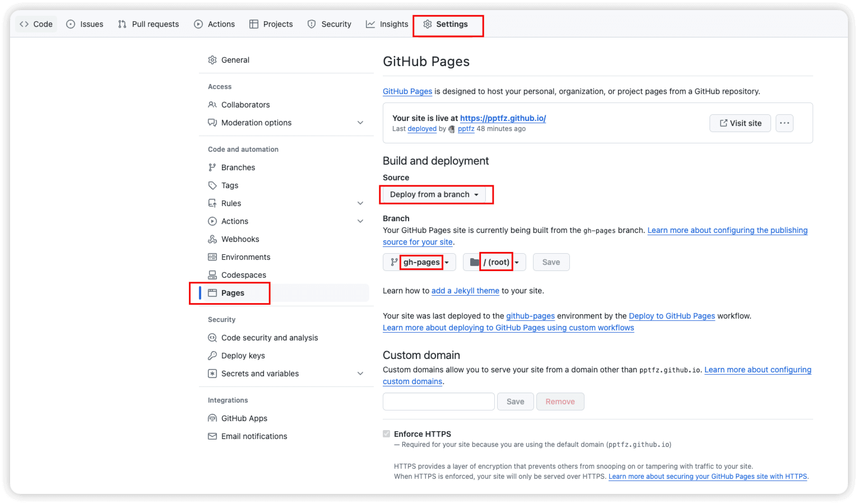Image resolution: width=858 pixels, height=504 pixels.
Task: Click the pptfz avatar next to deployer name
Action: tap(452, 129)
